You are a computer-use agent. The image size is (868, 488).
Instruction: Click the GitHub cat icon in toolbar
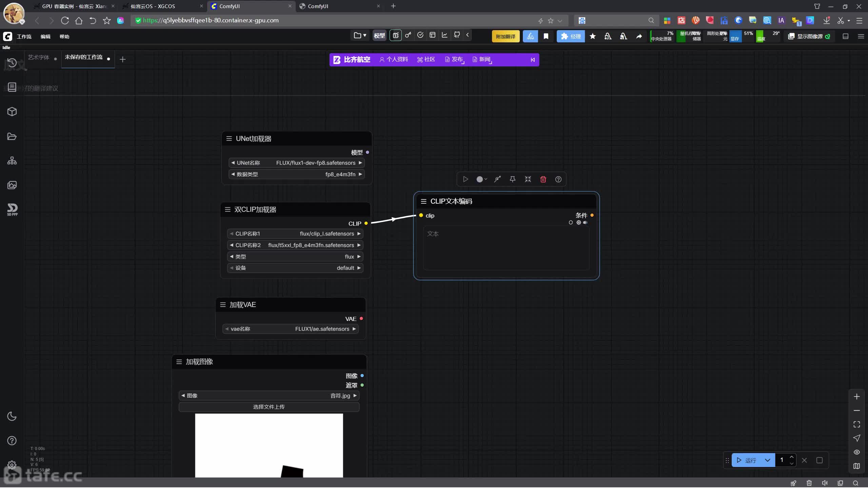pos(457,35)
